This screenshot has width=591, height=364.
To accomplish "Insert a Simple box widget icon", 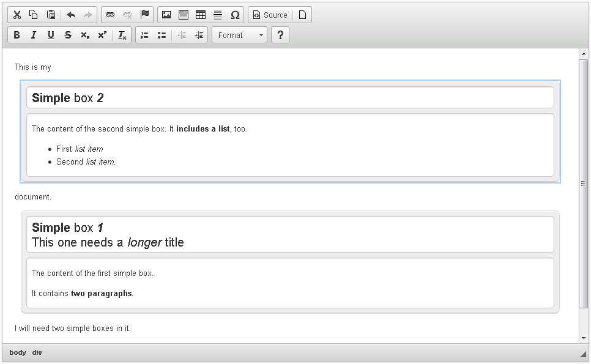I will (x=184, y=15).
